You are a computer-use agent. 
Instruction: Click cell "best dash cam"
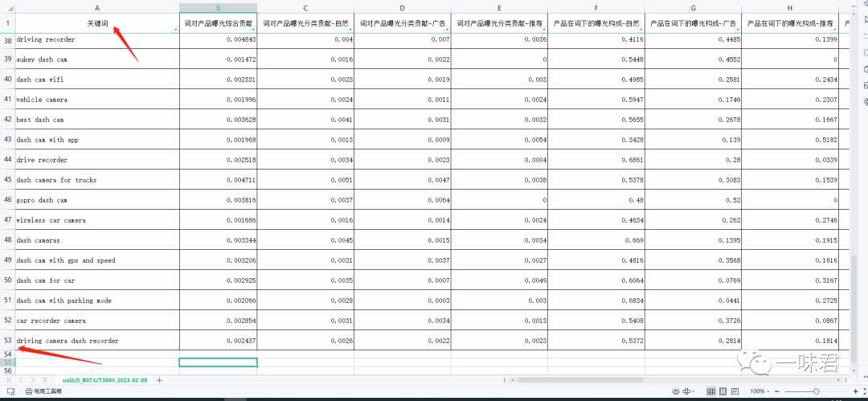pos(97,119)
